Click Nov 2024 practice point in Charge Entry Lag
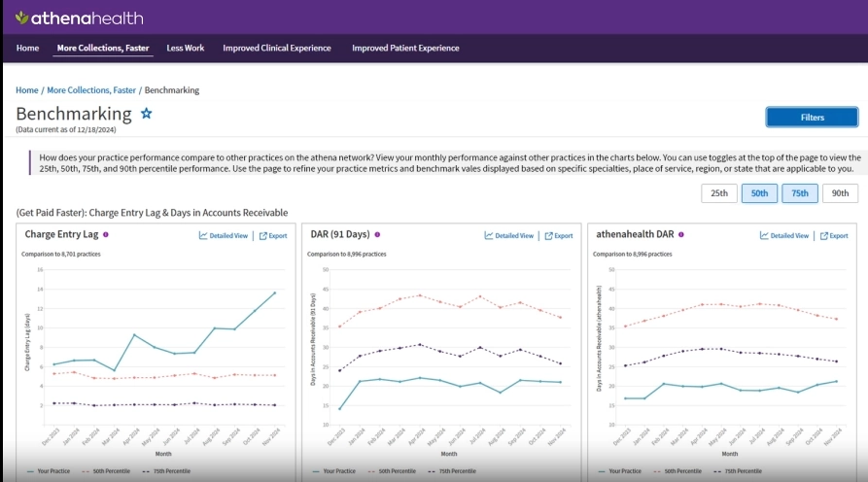 point(274,293)
